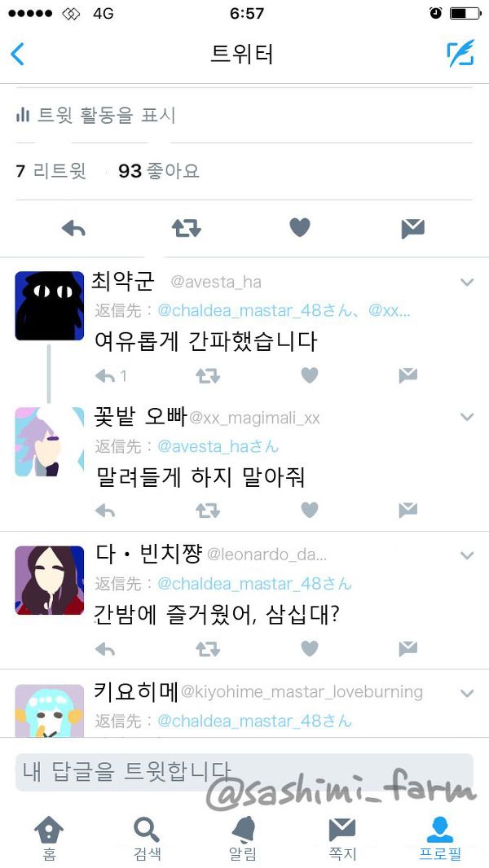The height and width of the screenshot is (868, 489).
Task: Open the 검색 search tab
Action: click(147, 838)
